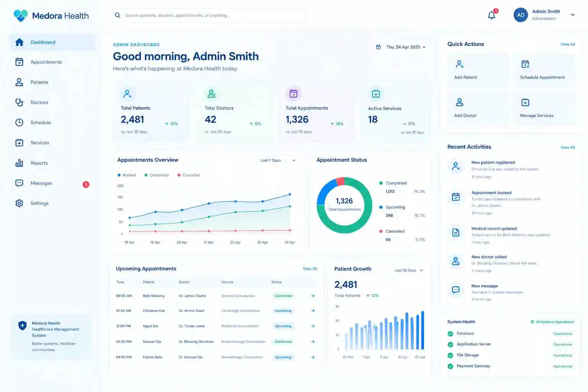
Task: Toggle the Cancelled legend series in overview chart
Action: (189, 175)
